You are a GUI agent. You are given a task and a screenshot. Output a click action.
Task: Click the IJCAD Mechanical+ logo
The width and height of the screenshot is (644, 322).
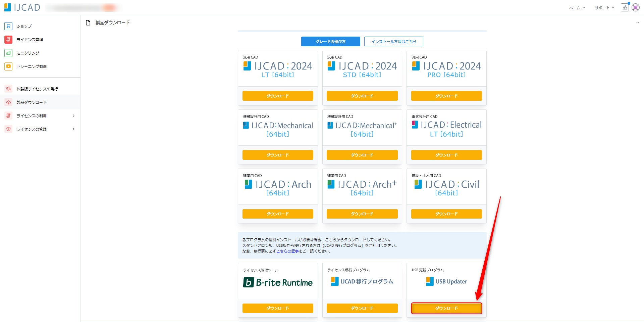pyautogui.click(x=362, y=129)
